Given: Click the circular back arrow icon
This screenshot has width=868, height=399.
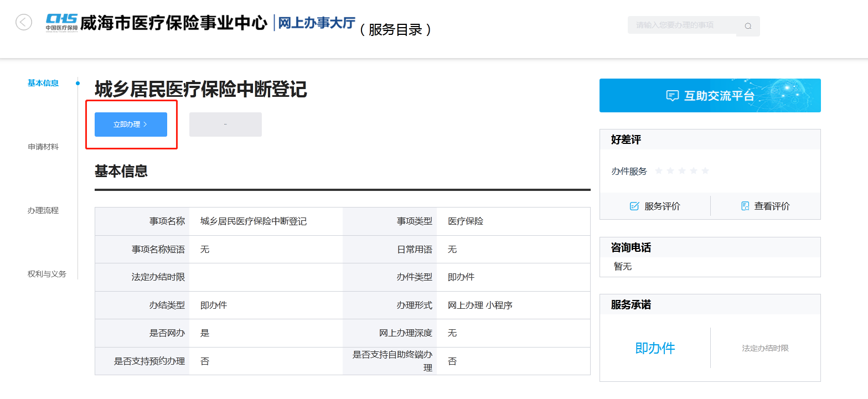Looking at the screenshot, I should pyautogui.click(x=24, y=22).
